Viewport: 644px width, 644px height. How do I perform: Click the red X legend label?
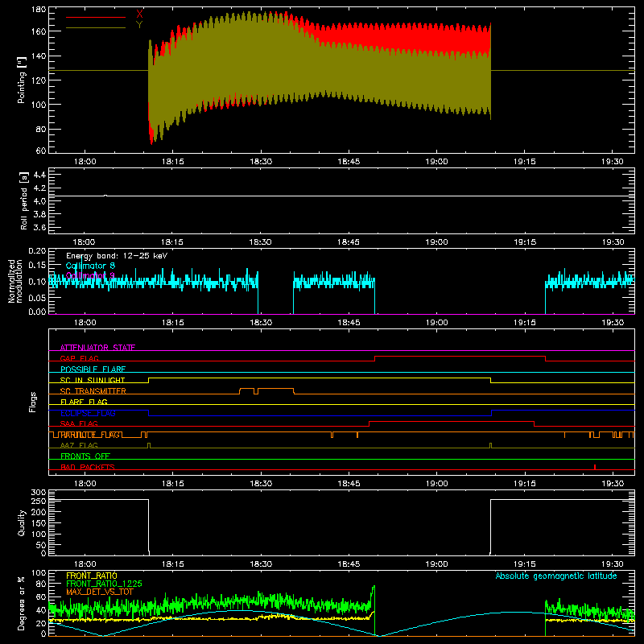pos(139,14)
